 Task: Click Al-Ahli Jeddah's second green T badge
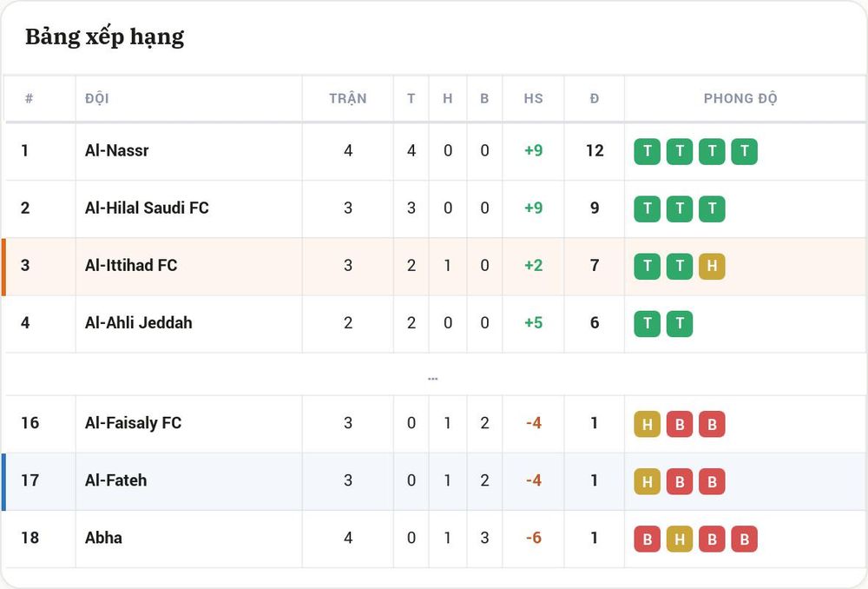pyautogui.click(x=680, y=323)
